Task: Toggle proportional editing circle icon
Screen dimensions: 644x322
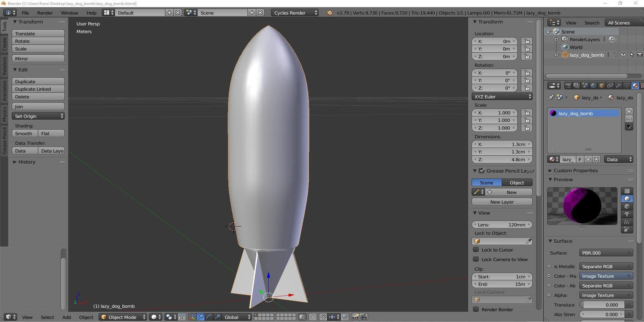Action: coord(313,317)
